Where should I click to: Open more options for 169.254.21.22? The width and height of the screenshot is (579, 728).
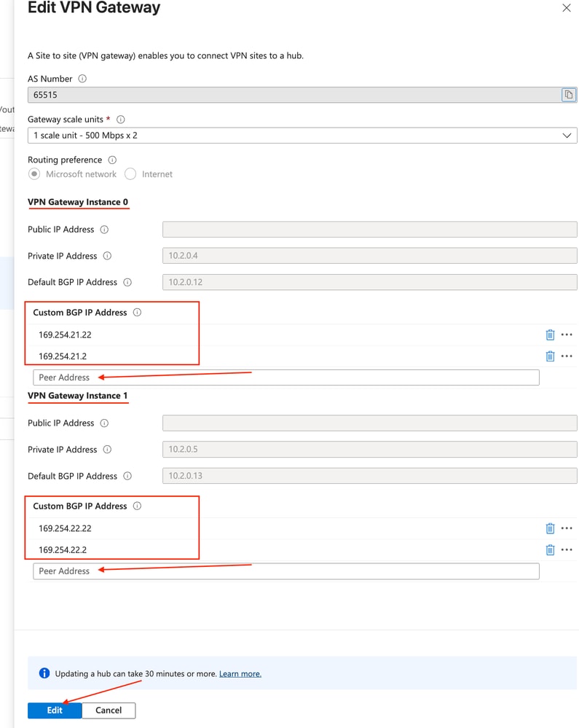click(567, 334)
